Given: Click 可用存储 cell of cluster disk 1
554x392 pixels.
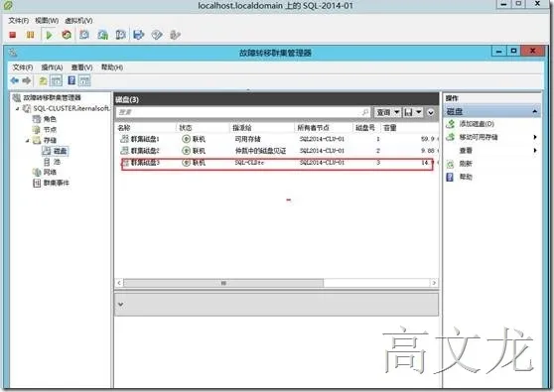Looking at the screenshot, I should pos(247,139).
